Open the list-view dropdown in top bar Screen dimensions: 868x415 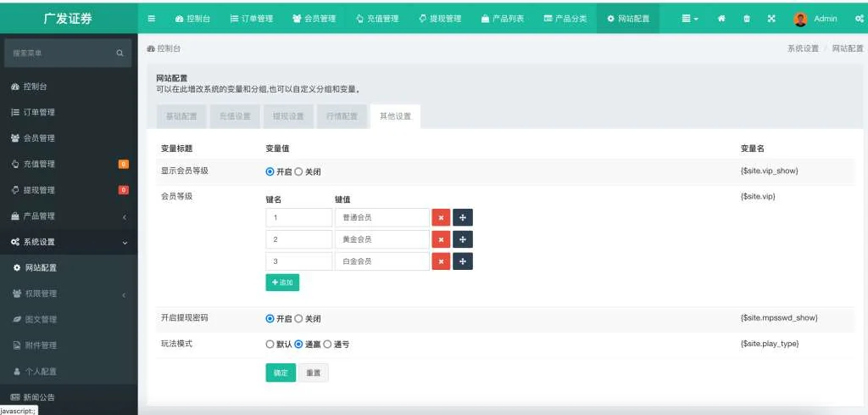(x=690, y=19)
